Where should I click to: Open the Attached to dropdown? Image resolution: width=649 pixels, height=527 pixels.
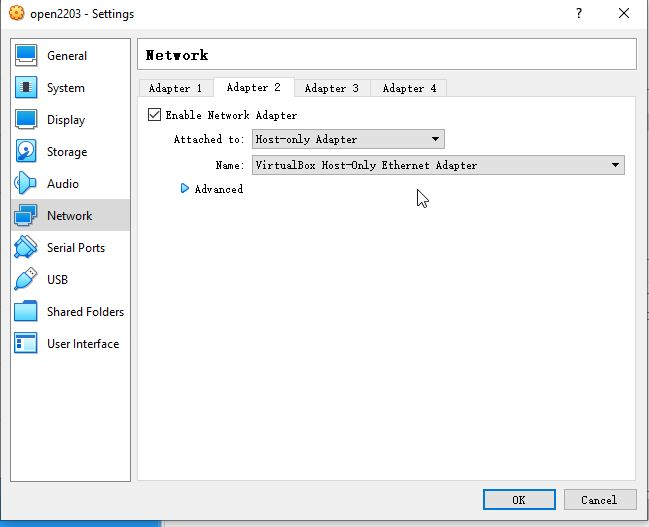348,139
